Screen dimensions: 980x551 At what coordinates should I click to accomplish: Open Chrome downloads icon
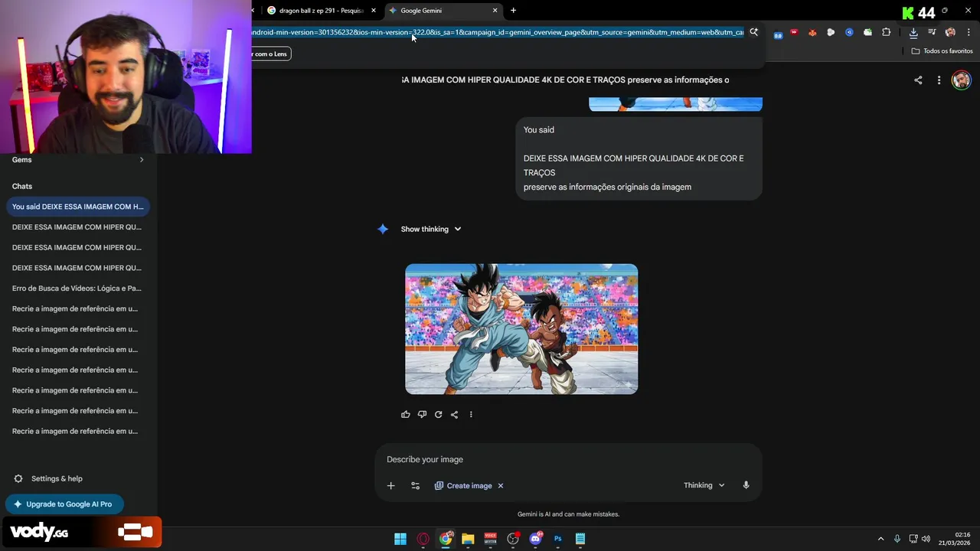[x=913, y=32]
